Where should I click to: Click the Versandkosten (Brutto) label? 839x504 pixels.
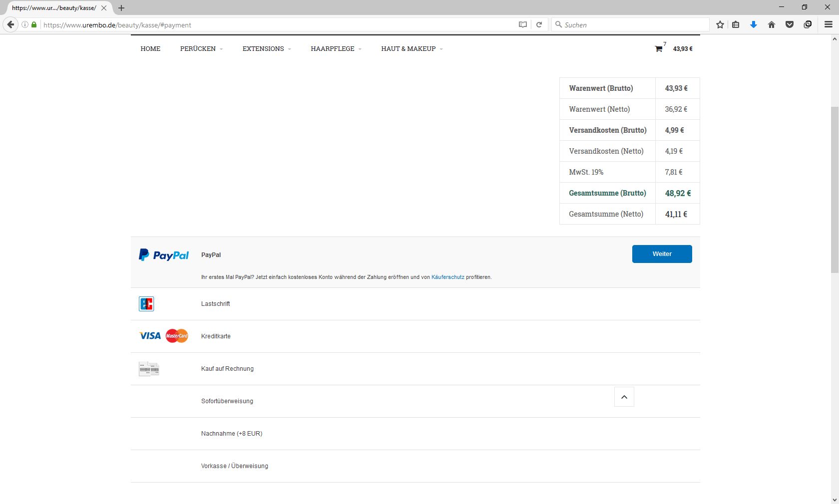[x=608, y=130]
